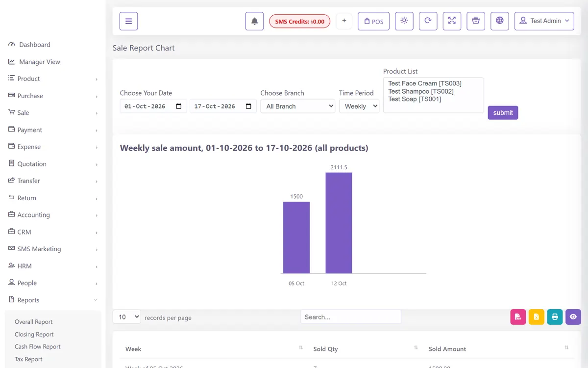
Task: Export table as PDF with pink icon
Action: point(518,317)
